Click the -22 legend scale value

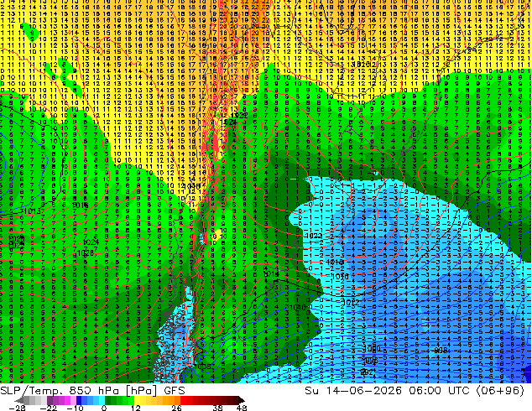pos(48,408)
